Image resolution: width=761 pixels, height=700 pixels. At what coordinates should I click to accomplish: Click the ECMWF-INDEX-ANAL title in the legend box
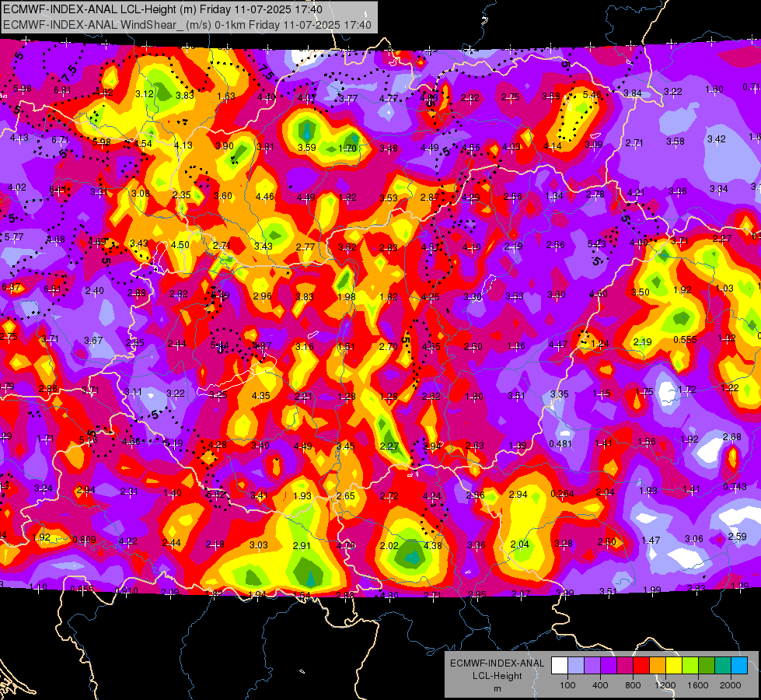click(x=497, y=663)
